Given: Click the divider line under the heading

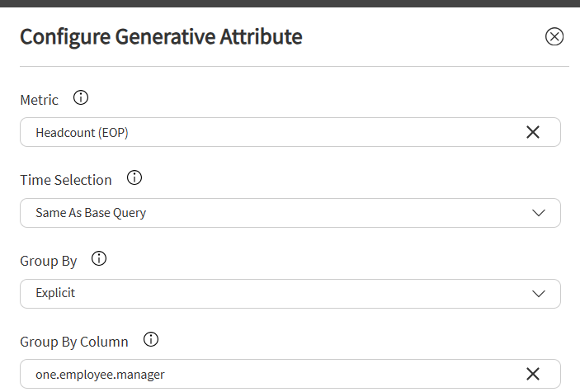Looking at the screenshot, I should 295,67.
